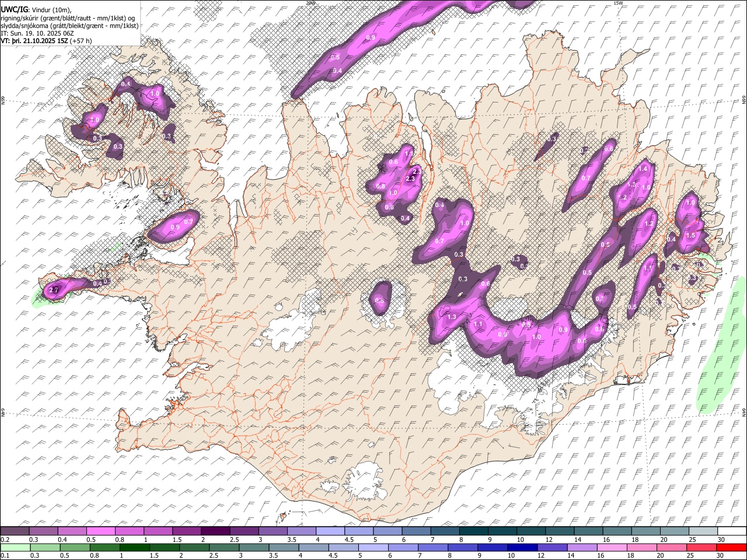
Task: Click the grey-purple 0.2 swatch in upper legend
Action: (x=15, y=531)
